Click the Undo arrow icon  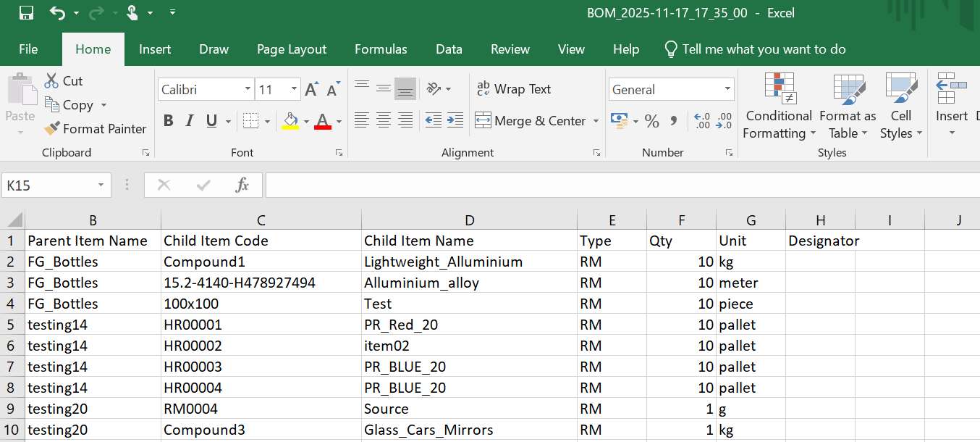[x=57, y=13]
